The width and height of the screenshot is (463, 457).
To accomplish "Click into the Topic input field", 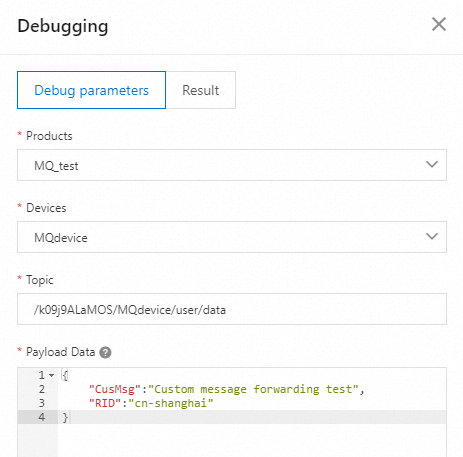I will pyautogui.click(x=232, y=309).
